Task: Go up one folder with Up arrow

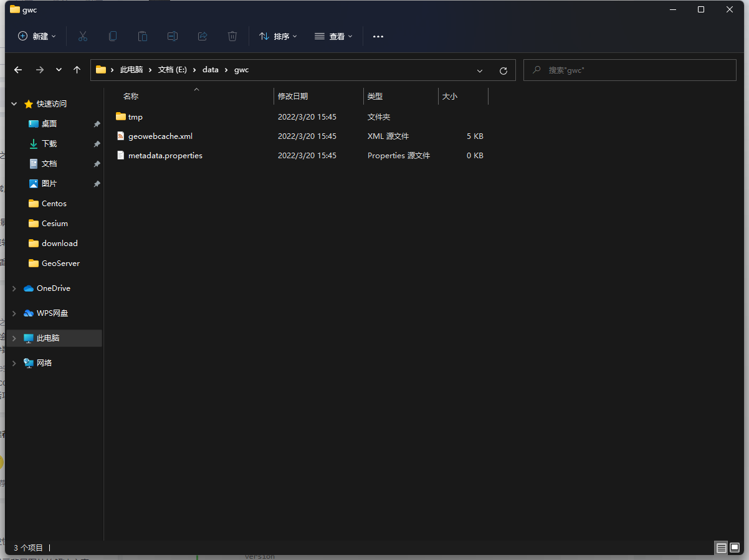Action: click(x=77, y=70)
